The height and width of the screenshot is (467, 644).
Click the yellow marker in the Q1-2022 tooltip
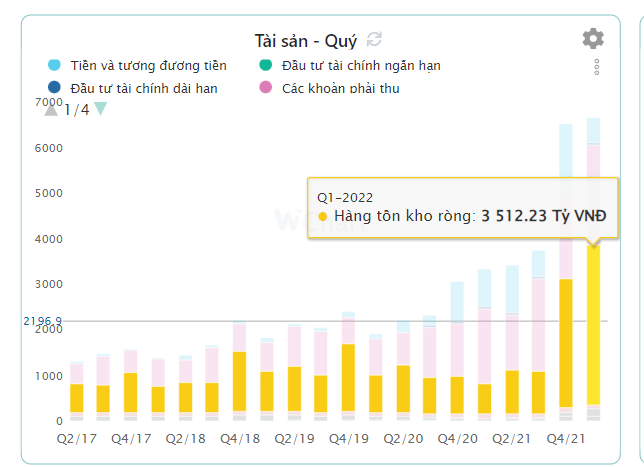click(x=322, y=216)
